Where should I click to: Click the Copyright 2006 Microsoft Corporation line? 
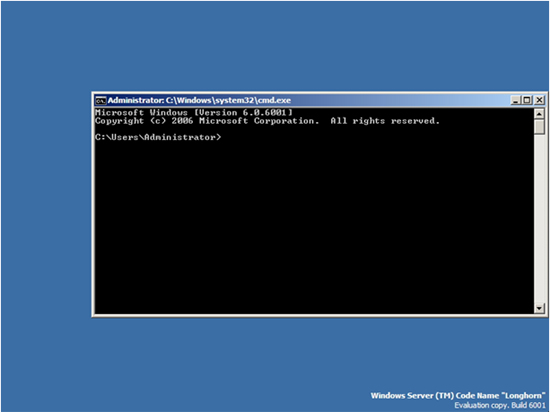point(267,121)
